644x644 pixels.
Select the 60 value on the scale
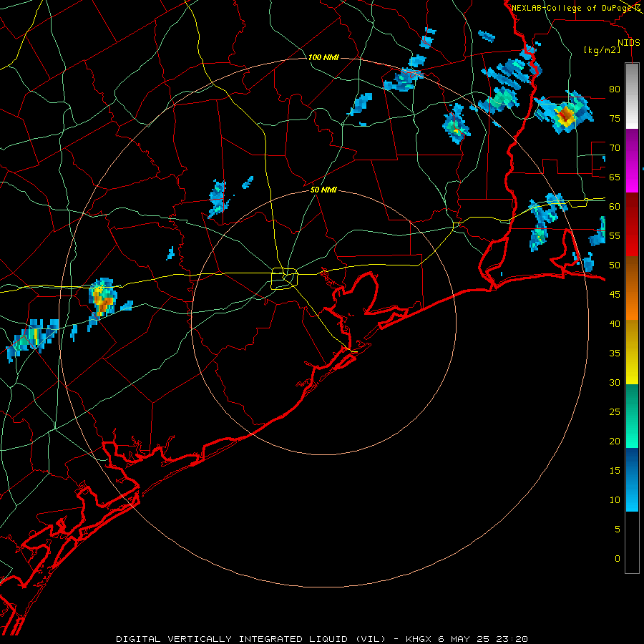point(615,207)
